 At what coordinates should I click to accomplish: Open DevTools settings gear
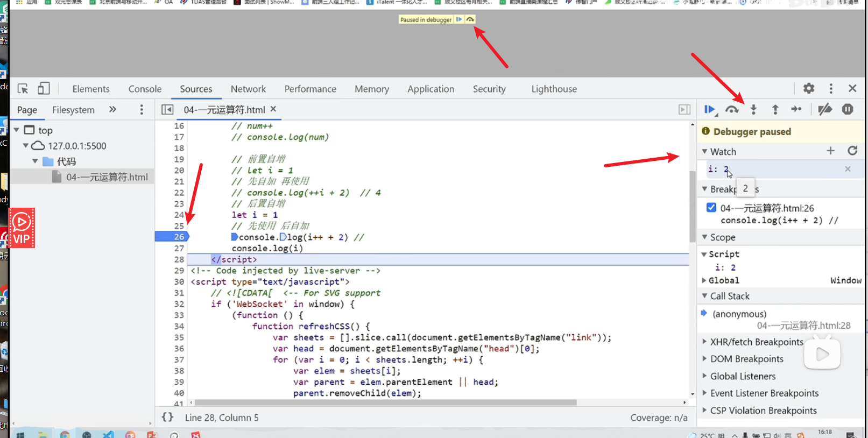pyautogui.click(x=809, y=88)
